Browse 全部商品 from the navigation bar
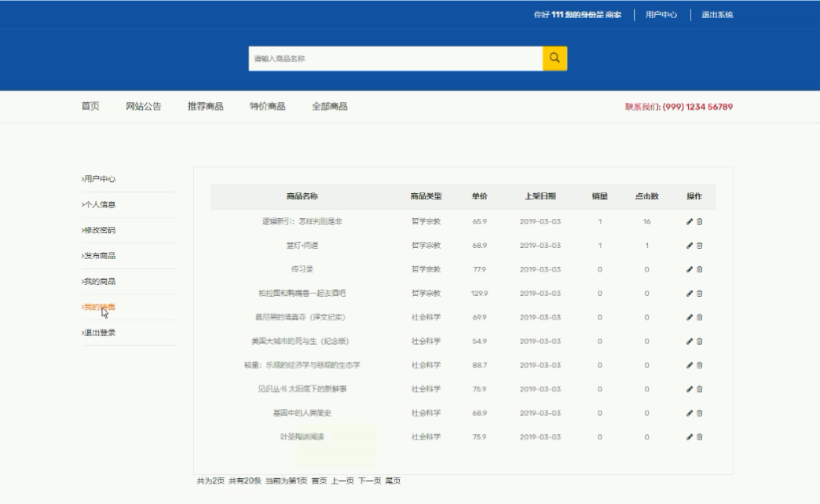820x504 pixels. (x=329, y=106)
